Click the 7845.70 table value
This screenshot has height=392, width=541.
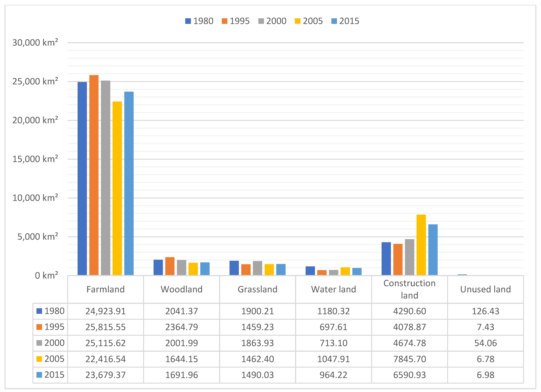coord(409,359)
